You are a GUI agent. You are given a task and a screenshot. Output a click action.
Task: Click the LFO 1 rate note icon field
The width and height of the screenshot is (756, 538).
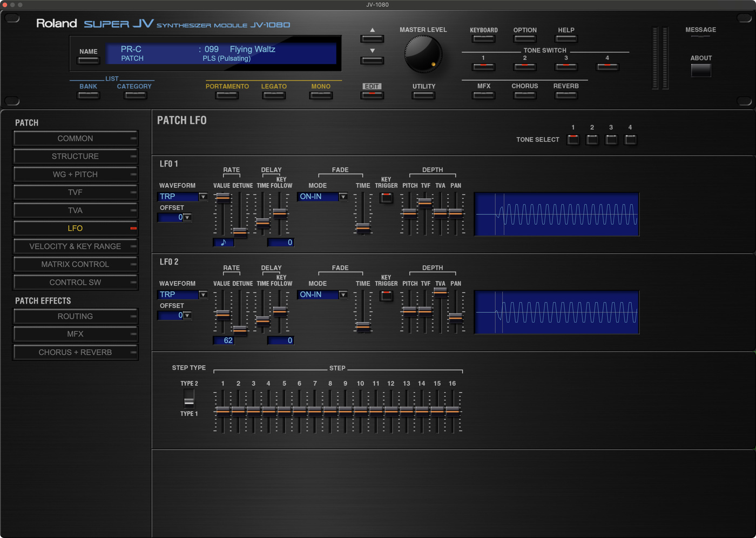pos(224,243)
